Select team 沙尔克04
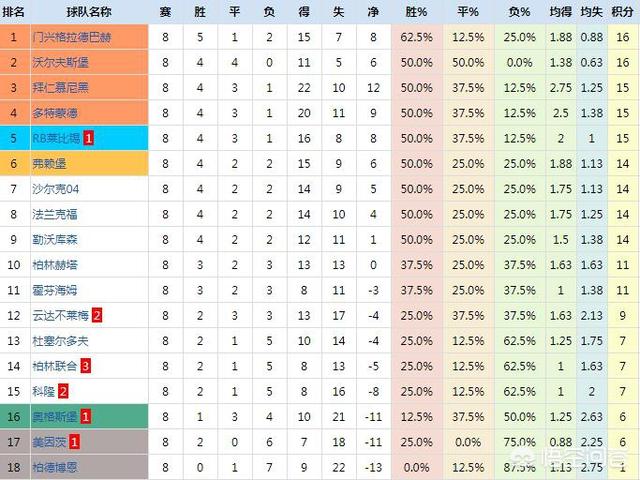The height and width of the screenshot is (480, 640). pos(56,189)
